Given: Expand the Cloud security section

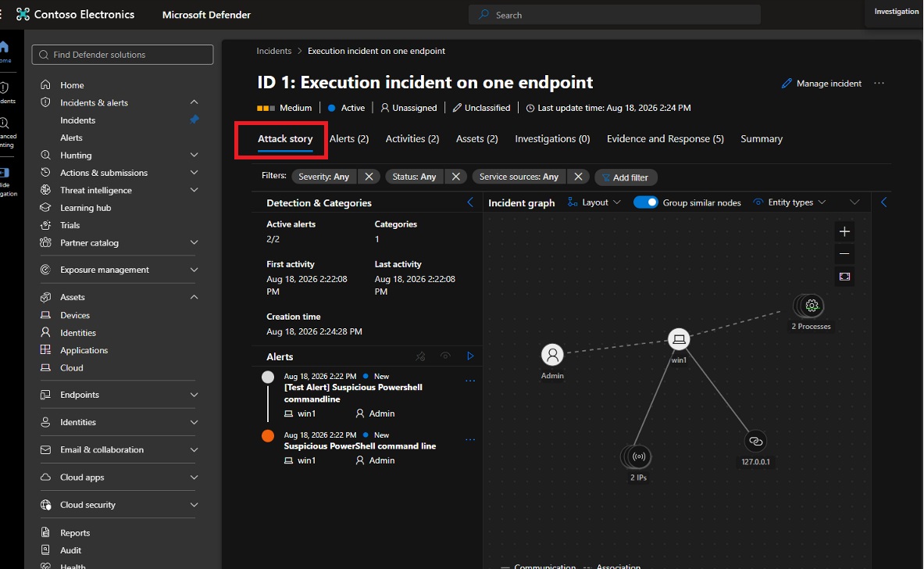Looking at the screenshot, I should (x=194, y=505).
